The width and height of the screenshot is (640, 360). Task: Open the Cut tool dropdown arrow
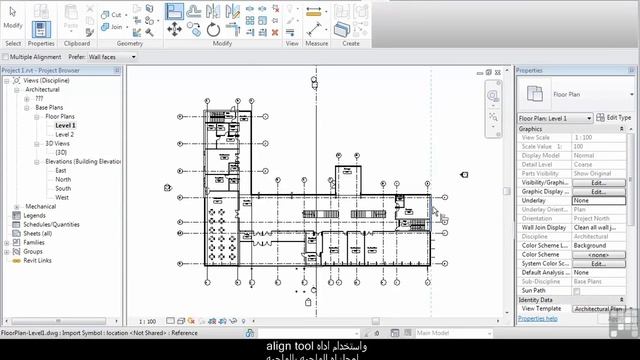click(x=126, y=15)
